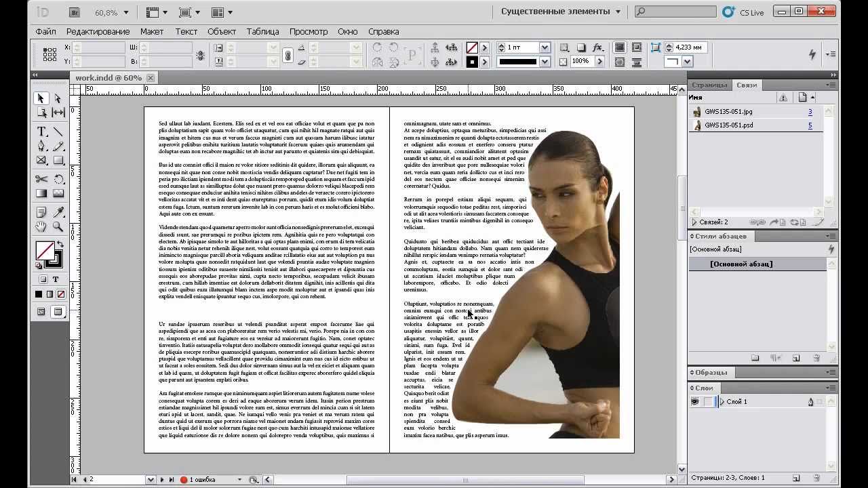
Task: Select the Rectangle Frame tool
Action: click(x=41, y=160)
